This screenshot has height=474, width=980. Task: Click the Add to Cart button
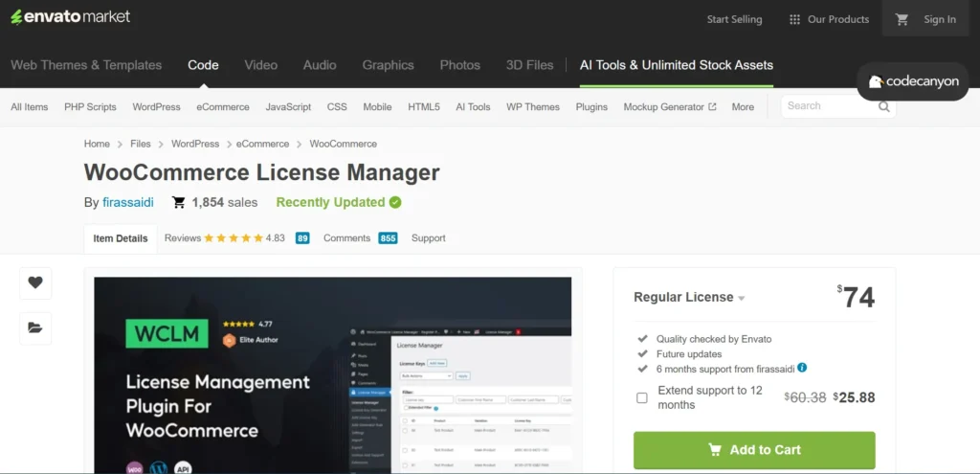click(x=754, y=450)
